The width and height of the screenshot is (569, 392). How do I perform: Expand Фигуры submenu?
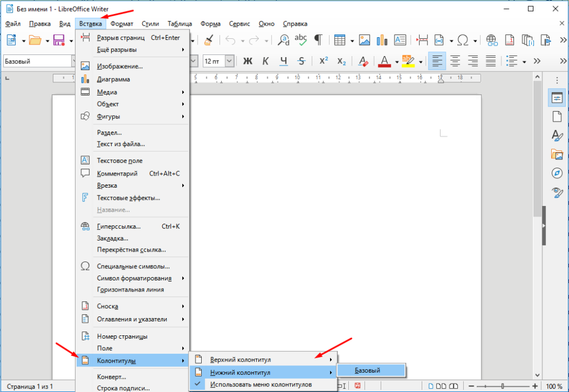[x=132, y=117]
